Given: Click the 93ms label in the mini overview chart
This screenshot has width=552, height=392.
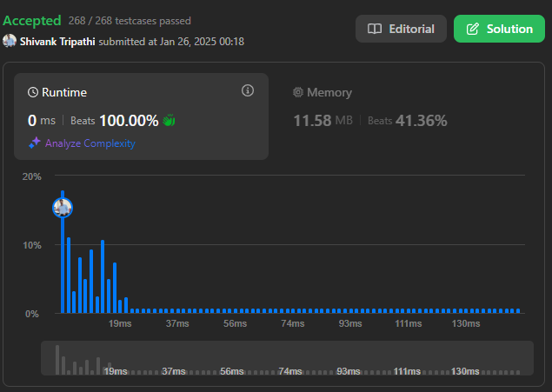Looking at the screenshot, I should click(349, 371).
